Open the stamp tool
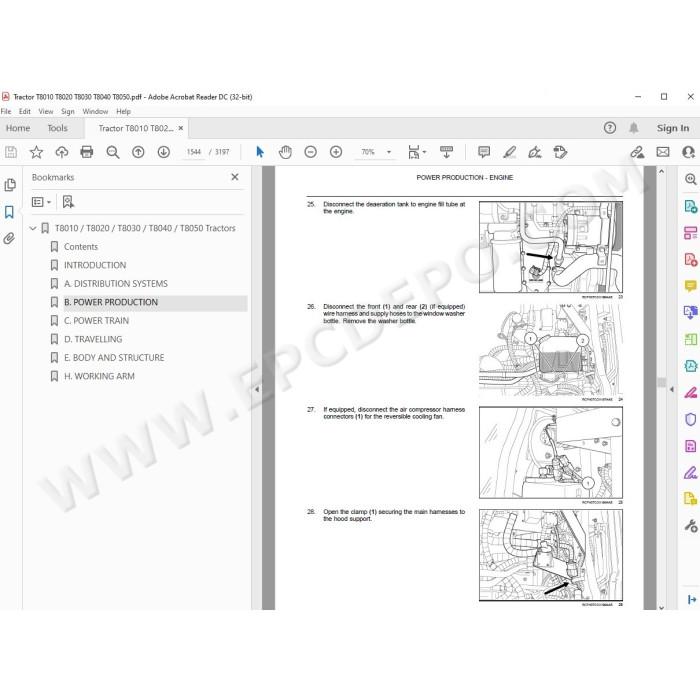Screen dimensions: 700x700 click(560, 152)
